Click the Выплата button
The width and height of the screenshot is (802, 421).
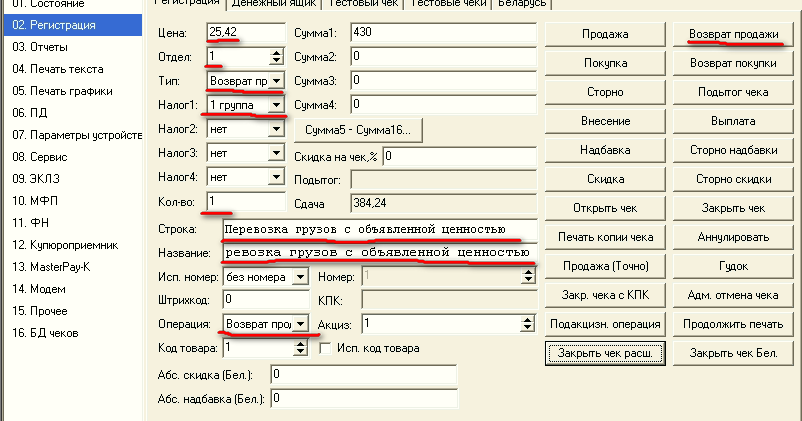click(x=733, y=121)
